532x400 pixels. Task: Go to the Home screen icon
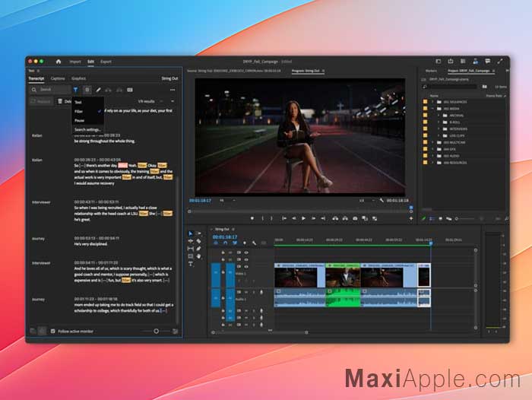pos(59,62)
